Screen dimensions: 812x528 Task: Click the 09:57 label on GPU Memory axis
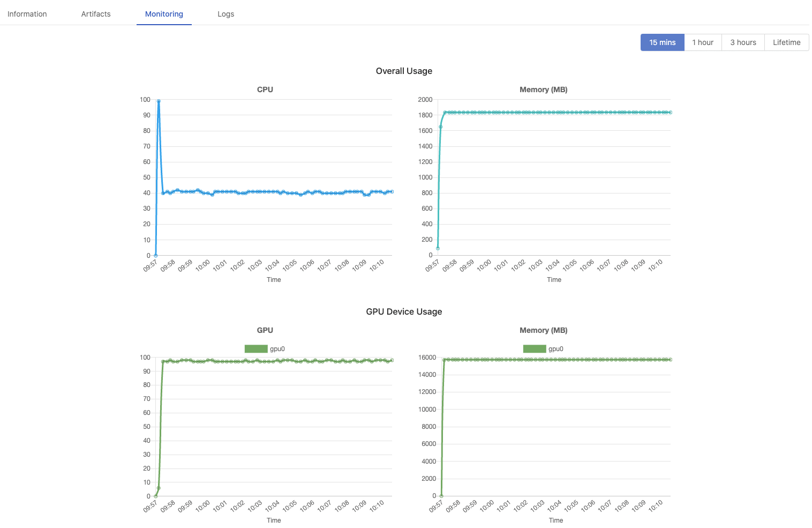point(437,507)
